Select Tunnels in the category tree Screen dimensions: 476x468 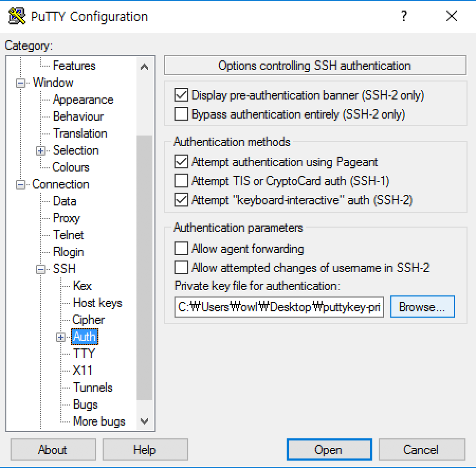coord(93,388)
